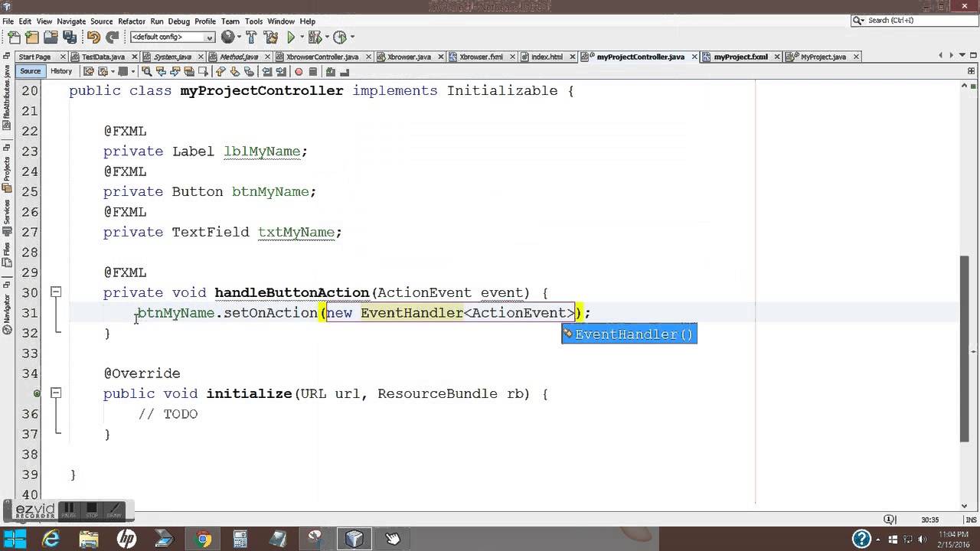Click the editor Last Edit icon
The image size is (980, 551).
pyautogui.click(x=88, y=71)
